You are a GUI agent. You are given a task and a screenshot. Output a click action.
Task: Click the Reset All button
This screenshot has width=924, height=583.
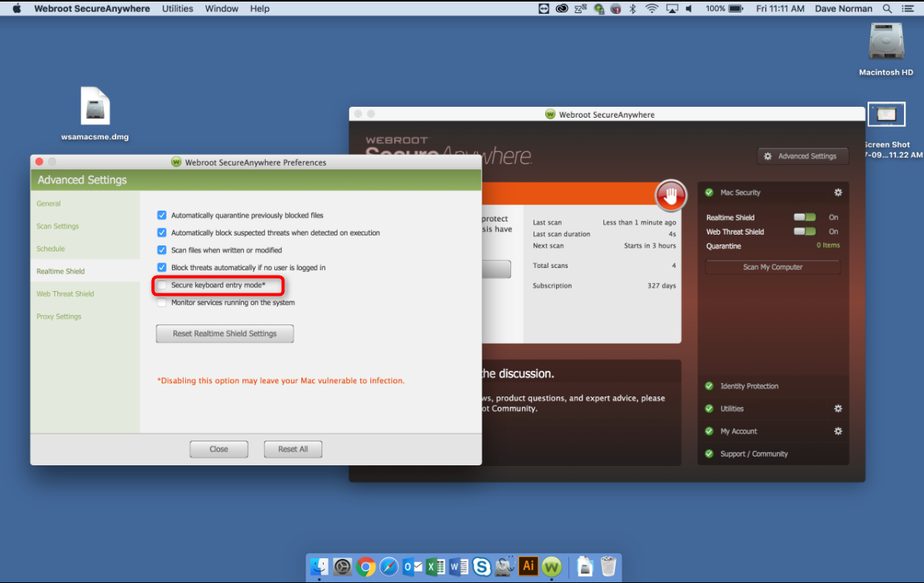pos(293,449)
